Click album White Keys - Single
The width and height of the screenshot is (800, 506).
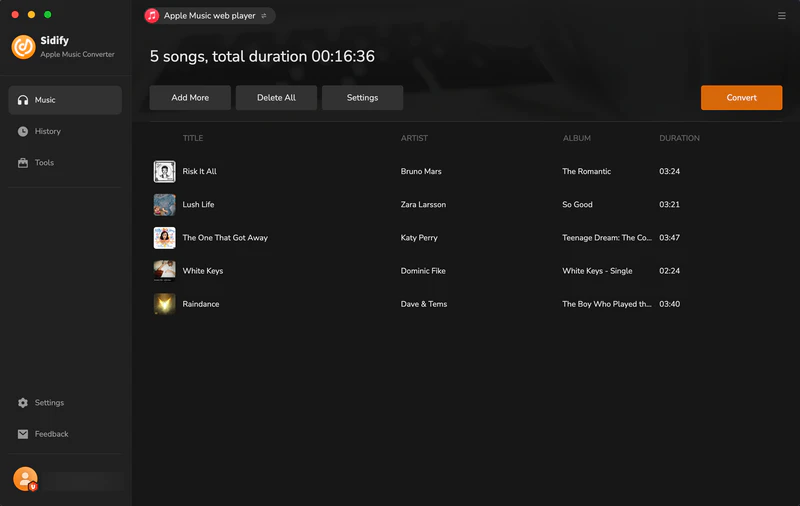pos(597,271)
